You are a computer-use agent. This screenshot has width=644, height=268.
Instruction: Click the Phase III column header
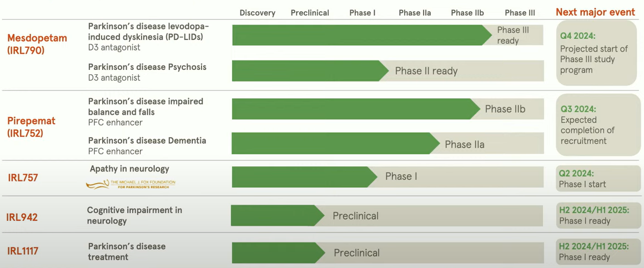tap(520, 13)
